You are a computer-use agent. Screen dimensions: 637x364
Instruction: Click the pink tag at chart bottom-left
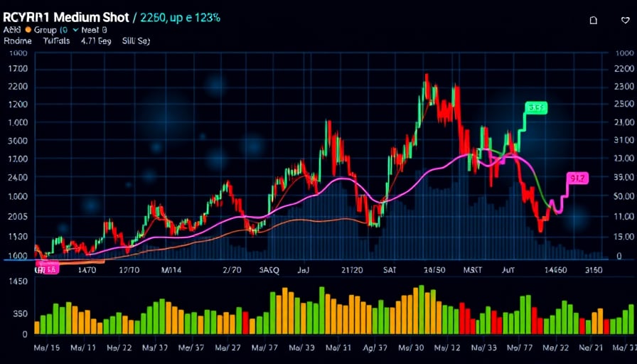pyautogui.click(x=47, y=270)
